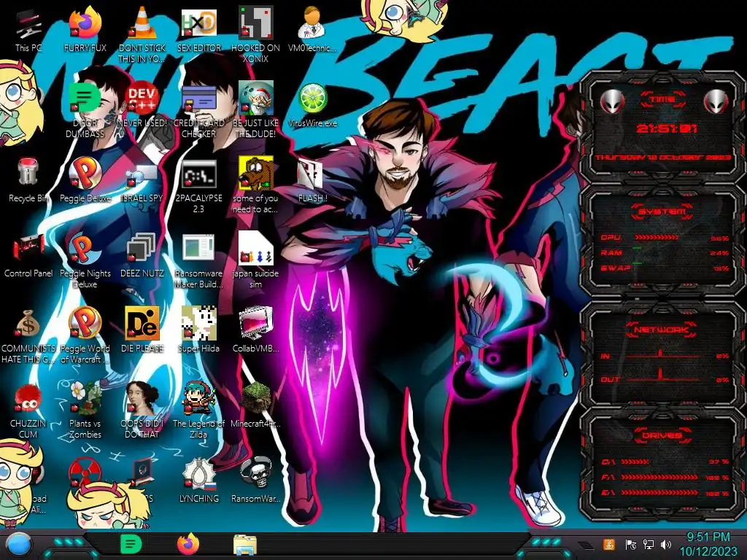Click the TIME widget header
This screenshot has height=560, width=747.
(x=662, y=99)
